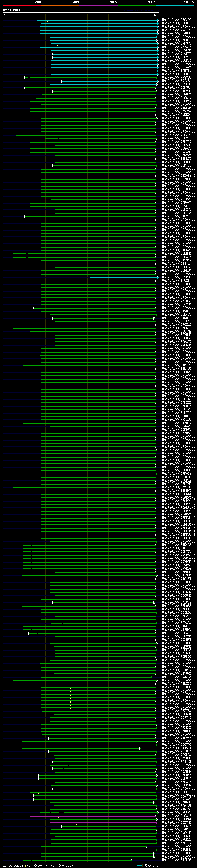Viewport: 197px width, 868px height.
Task: Select the UniRef100_C5DS14 label
Action: [177, 633]
